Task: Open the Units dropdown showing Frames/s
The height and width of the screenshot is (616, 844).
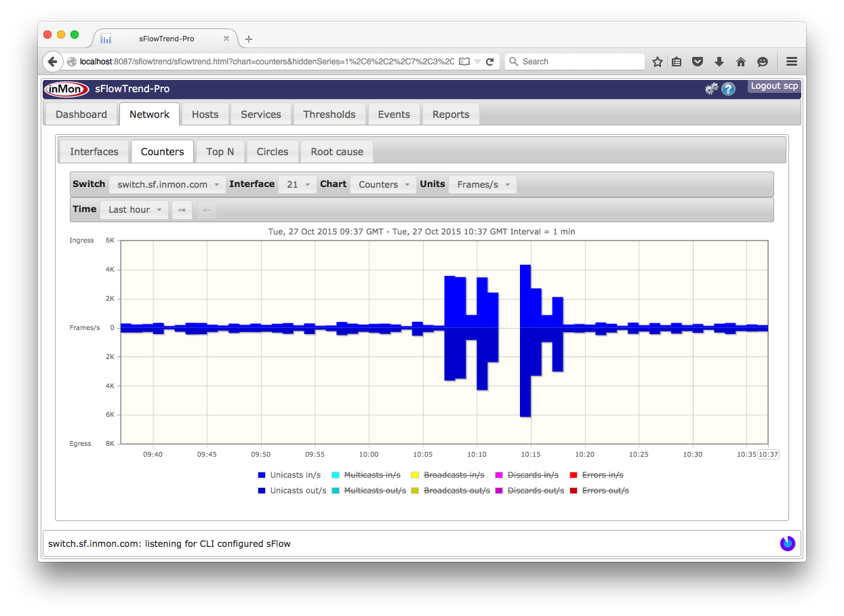Action: (483, 184)
